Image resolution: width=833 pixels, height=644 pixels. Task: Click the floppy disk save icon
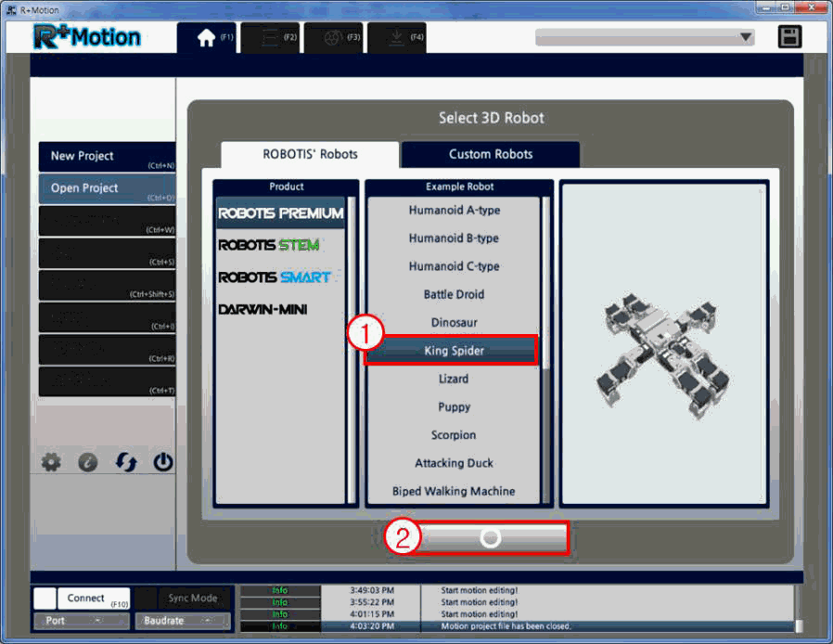click(x=789, y=37)
